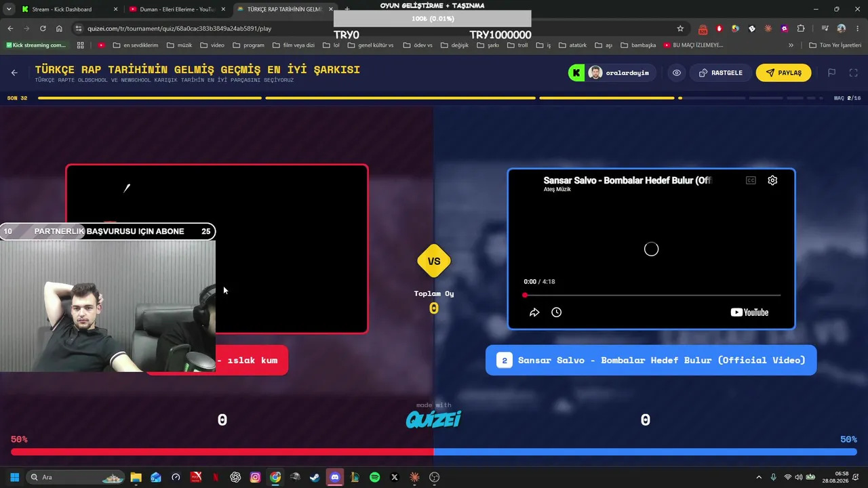Image resolution: width=868 pixels, height=488 pixels.
Task: Open 'BU MAÇI İZLEMEYE' YouTube bookmark
Action: [694, 45]
